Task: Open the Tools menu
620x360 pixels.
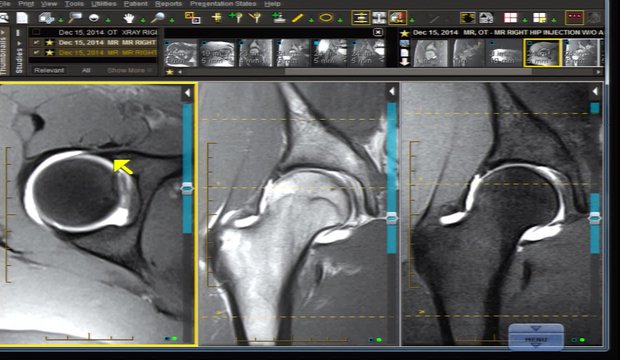Action: (x=74, y=4)
